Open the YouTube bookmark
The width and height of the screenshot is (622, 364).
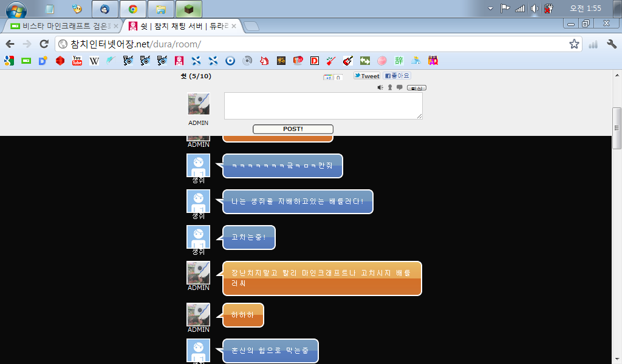click(77, 61)
